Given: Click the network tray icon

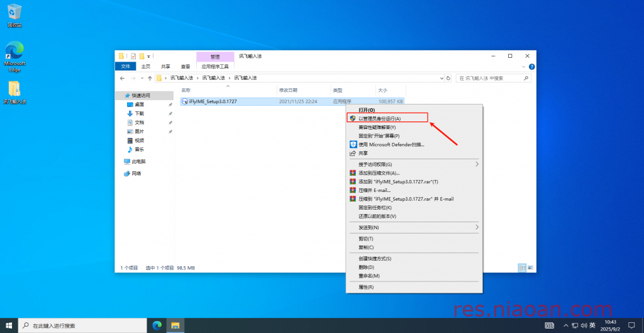Looking at the screenshot, I should click(575, 325).
